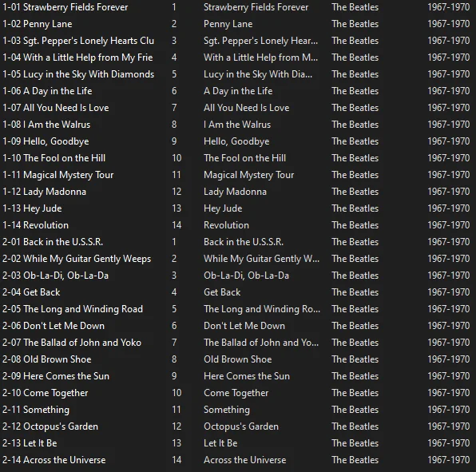Click title cell 'Octopus's Garden'
This screenshot has width=476, height=472.
coord(241,426)
